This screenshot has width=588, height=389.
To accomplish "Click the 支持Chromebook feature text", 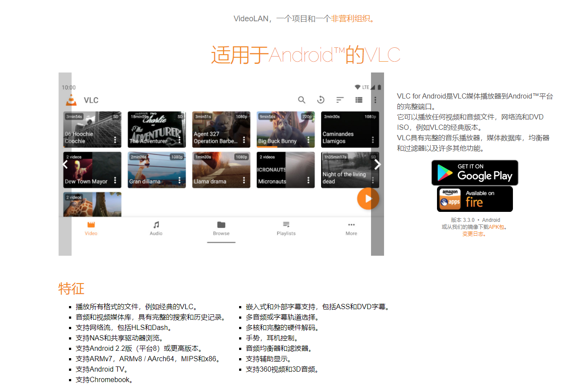I will point(104,379).
